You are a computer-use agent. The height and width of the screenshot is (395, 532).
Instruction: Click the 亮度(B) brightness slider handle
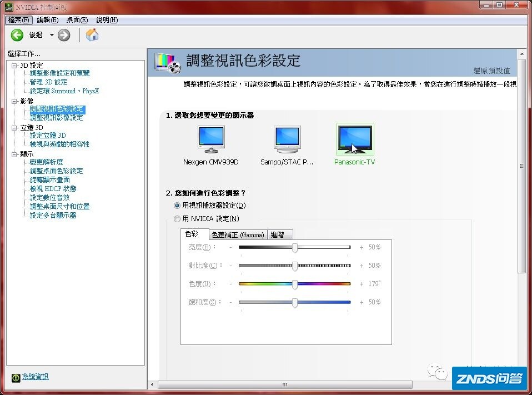click(295, 248)
